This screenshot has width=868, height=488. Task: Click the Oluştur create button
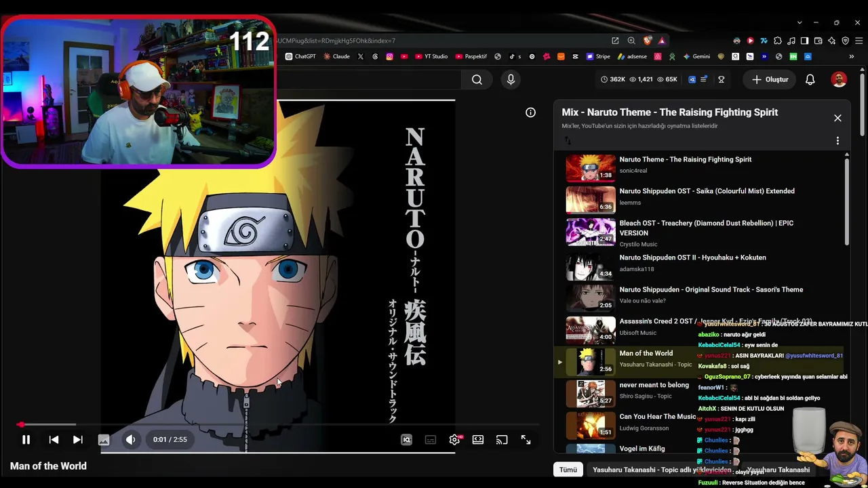[x=770, y=79]
